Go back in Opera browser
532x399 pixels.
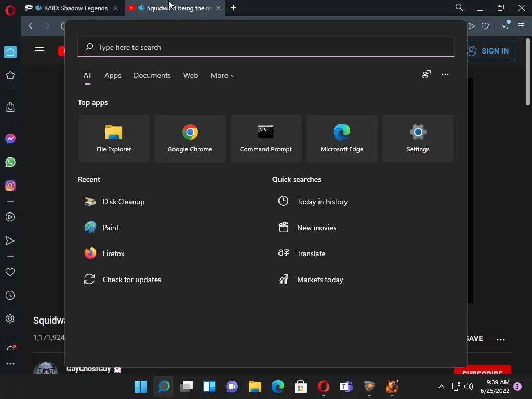click(31, 26)
